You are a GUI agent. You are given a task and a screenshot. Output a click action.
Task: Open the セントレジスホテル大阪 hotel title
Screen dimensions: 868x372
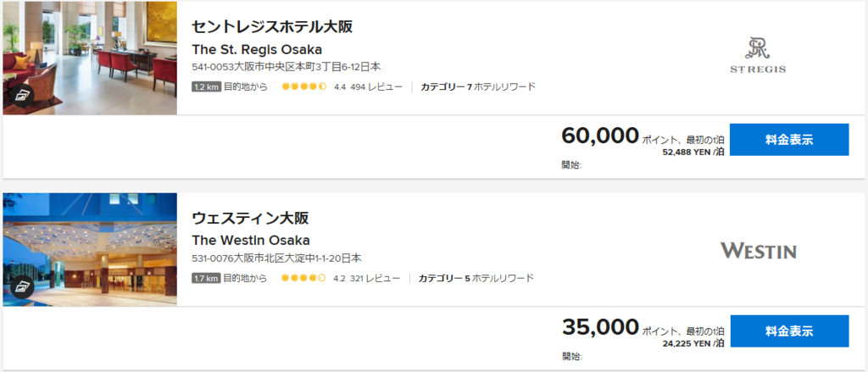pos(272,27)
